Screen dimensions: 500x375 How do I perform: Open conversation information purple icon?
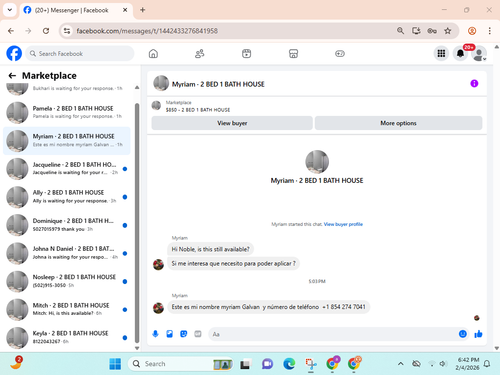pyautogui.click(x=474, y=83)
